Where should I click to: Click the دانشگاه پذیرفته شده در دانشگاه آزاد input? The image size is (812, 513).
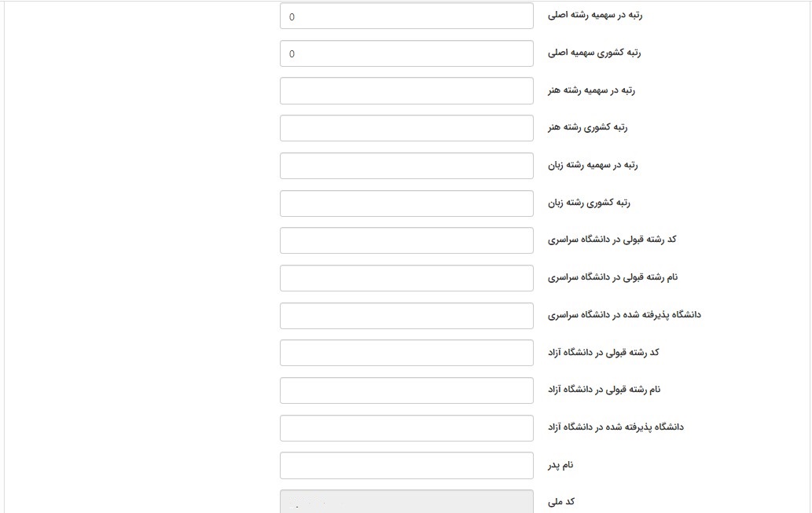pos(406,428)
